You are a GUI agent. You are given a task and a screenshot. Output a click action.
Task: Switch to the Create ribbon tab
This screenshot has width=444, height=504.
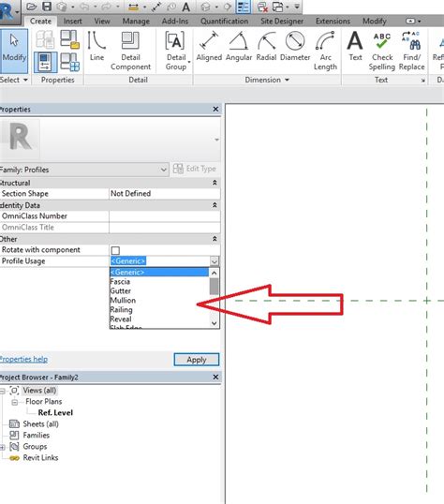click(x=40, y=22)
